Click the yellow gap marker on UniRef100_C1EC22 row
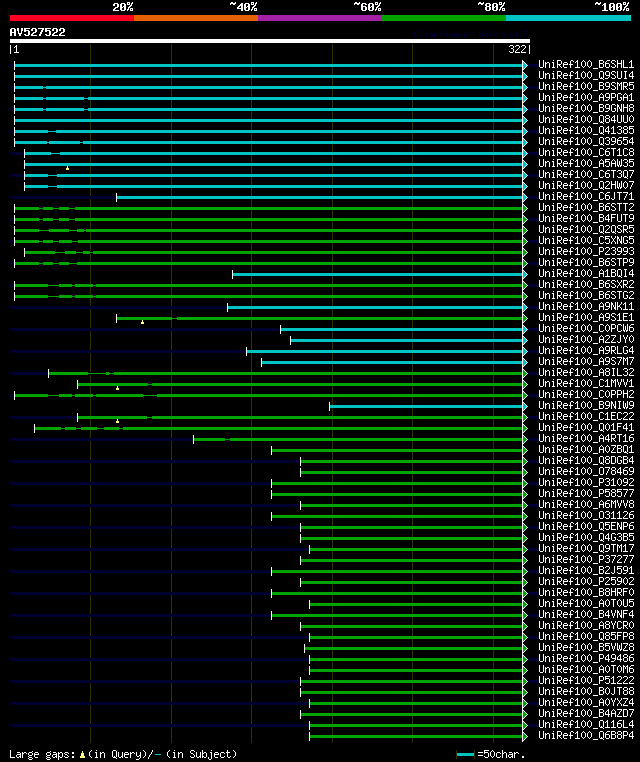 [x=118, y=421]
